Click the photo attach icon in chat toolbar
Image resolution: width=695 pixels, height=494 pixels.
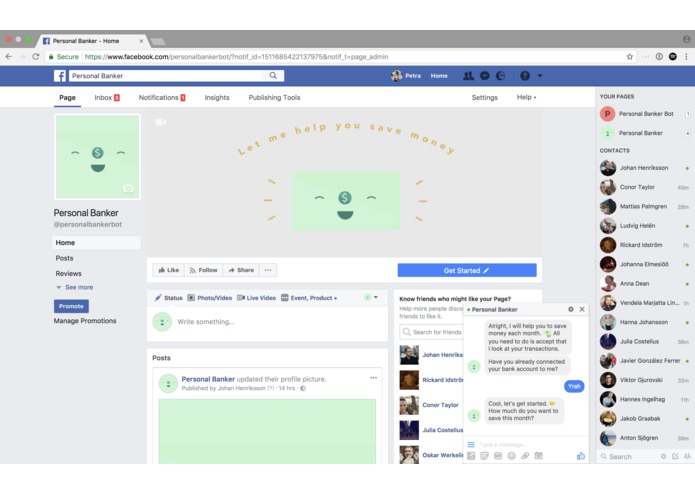[x=471, y=456]
